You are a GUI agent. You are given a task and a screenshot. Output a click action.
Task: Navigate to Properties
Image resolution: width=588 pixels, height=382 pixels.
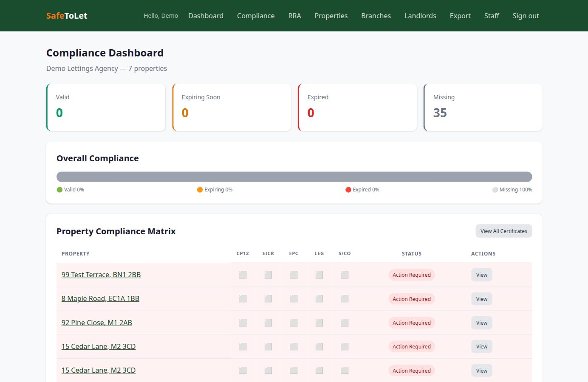click(331, 16)
